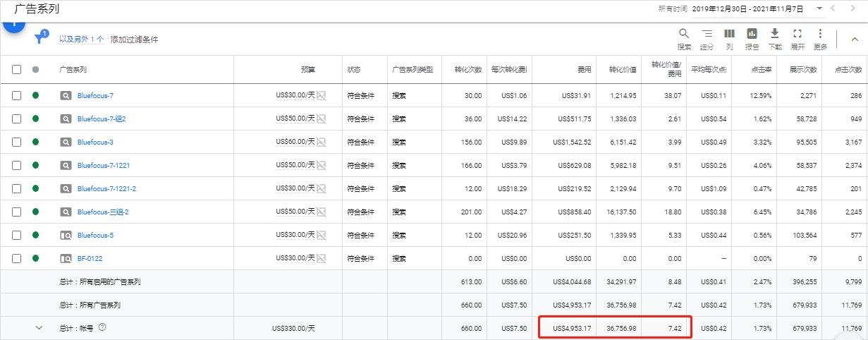Viewport: 868px width, 340px height.
Task: Click the status dot column header
Action: pos(35,70)
